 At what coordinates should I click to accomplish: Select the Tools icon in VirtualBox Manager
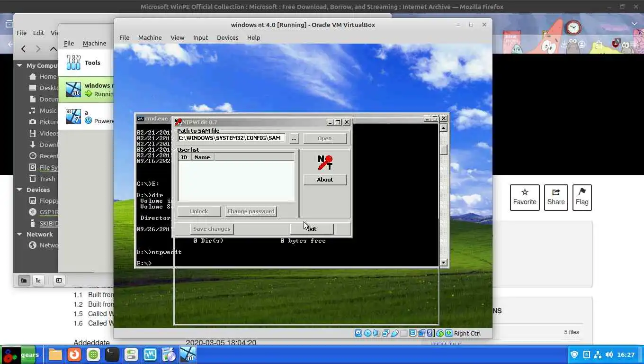(73, 63)
